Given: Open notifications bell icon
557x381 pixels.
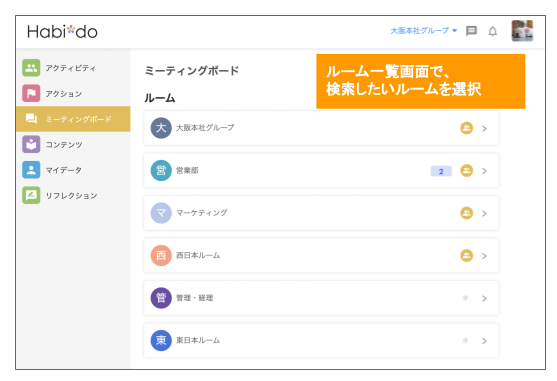Looking at the screenshot, I should (492, 31).
